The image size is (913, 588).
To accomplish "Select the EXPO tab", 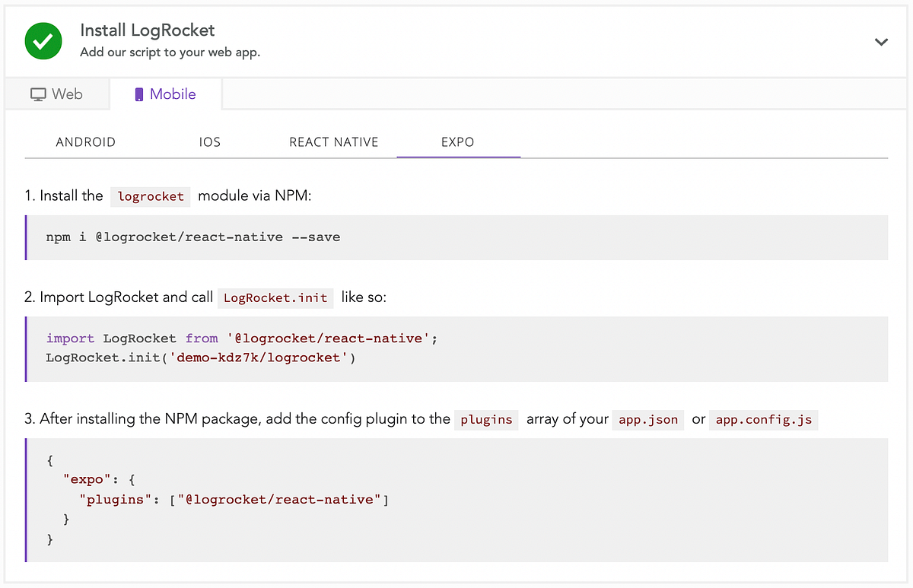I will 458,141.
